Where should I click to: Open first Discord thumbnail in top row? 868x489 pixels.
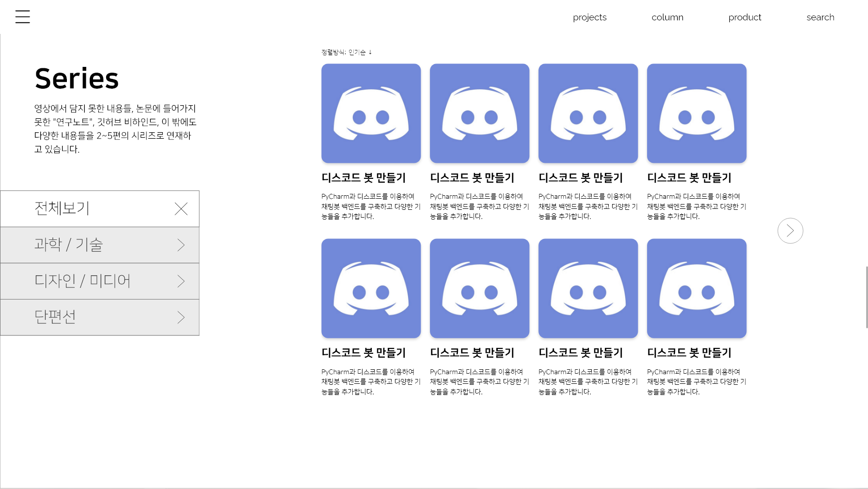pos(371,113)
